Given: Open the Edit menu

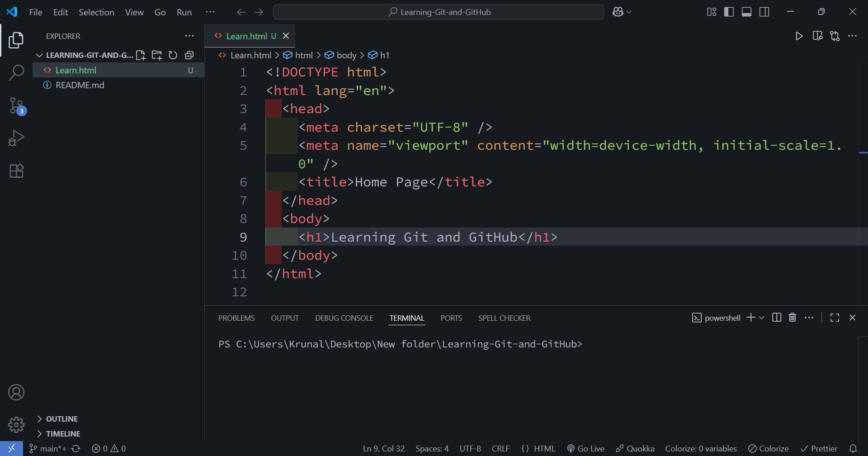Looking at the screenshot, I should tap(61, 12).
